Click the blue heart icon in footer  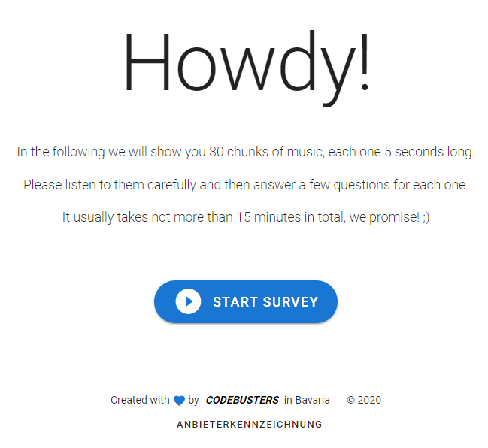click(179, 401)
